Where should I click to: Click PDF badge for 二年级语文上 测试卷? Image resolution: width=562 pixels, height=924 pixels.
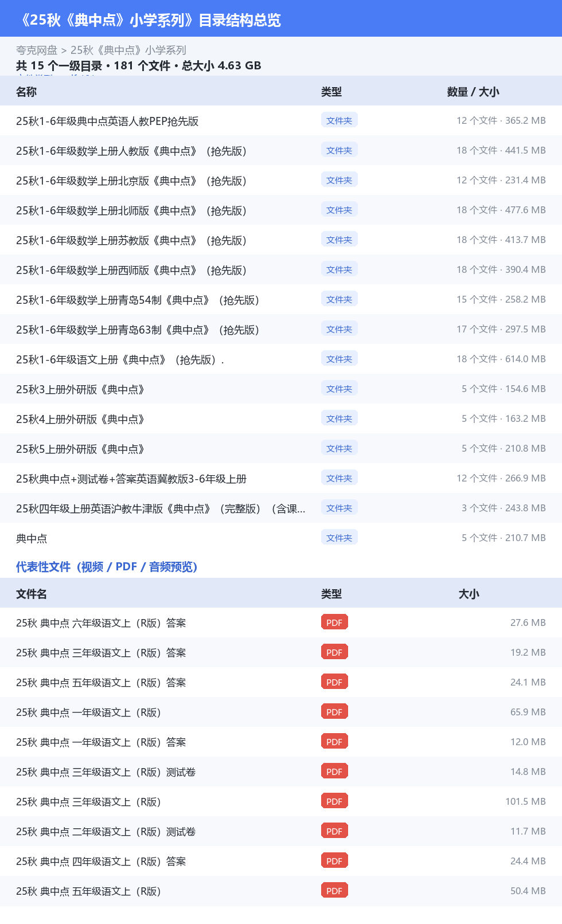pos(334,831)
